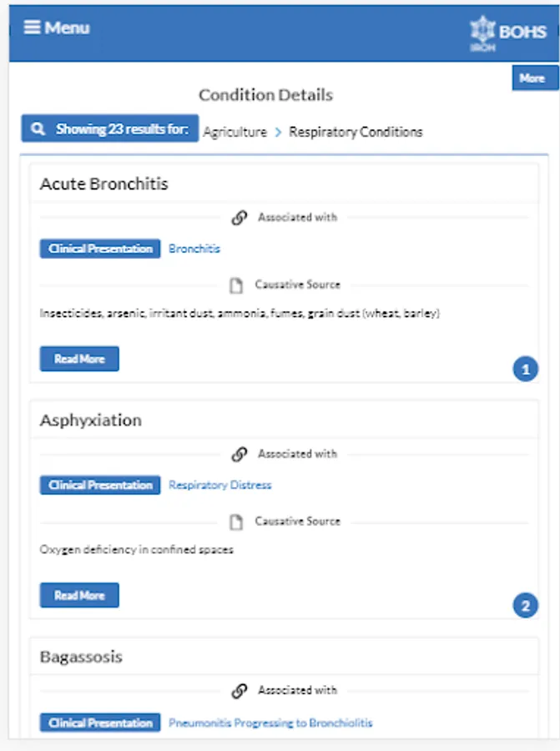Click the link icon under Bagassosis

pyautogui.click(x=240, y=691)
